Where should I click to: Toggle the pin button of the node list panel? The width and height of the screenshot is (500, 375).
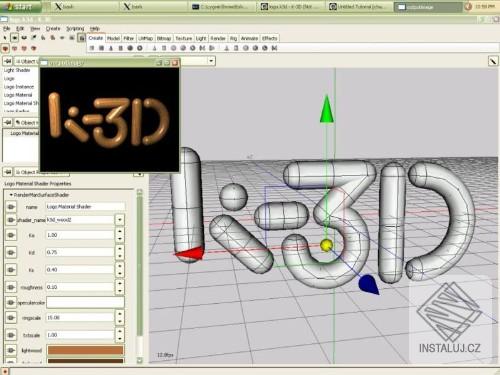pyautogui.click(x=8, y=61)
